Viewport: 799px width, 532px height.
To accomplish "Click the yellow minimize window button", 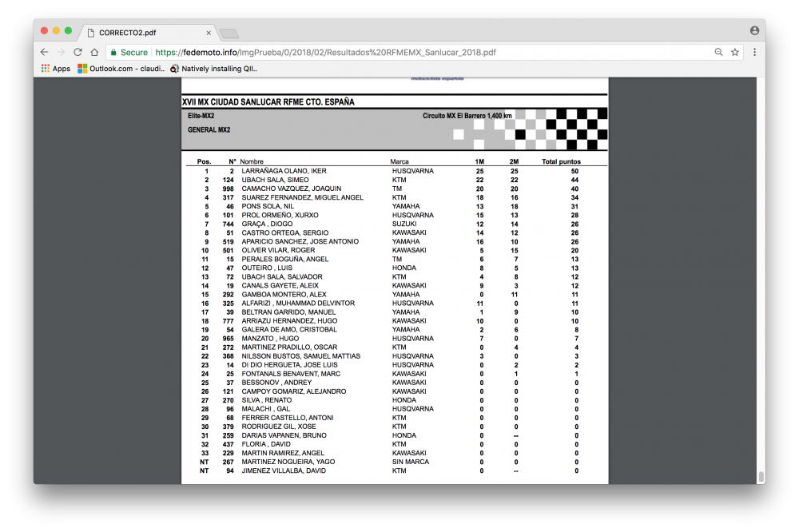I will 56,30.
